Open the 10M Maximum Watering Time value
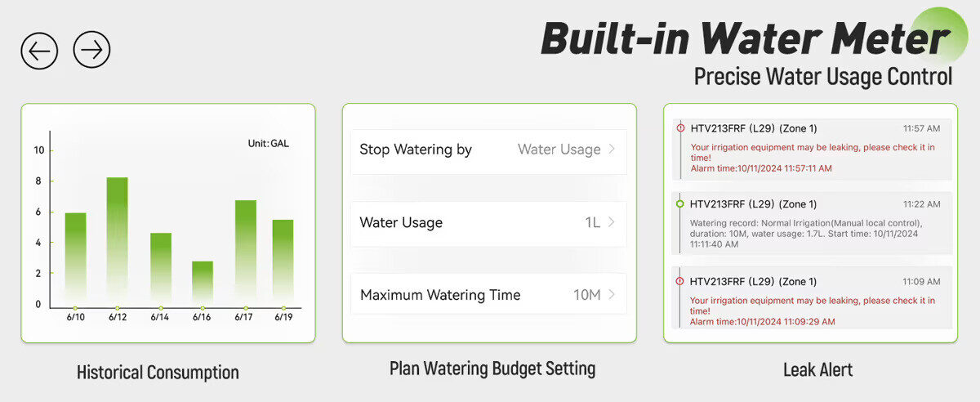This screenshot has width=980, height=402. [x=586, y=295]
